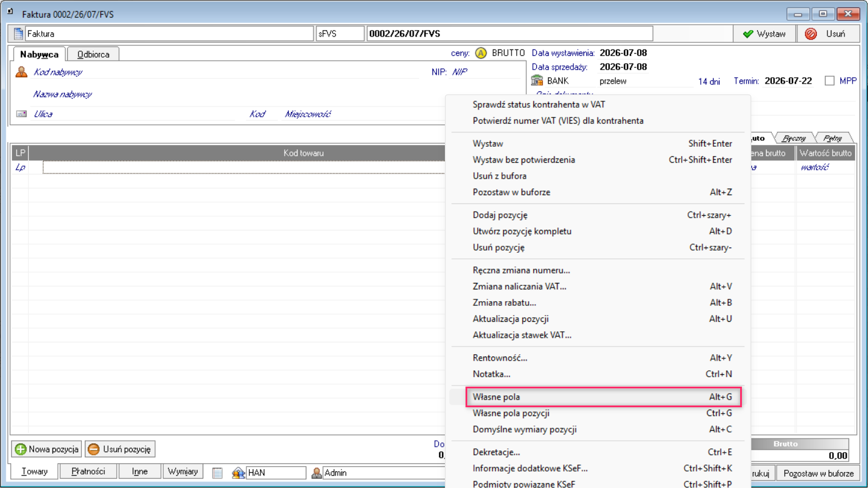Open the Wymiary tab
This screenshot has height=488, width=868.
point(183,471)
